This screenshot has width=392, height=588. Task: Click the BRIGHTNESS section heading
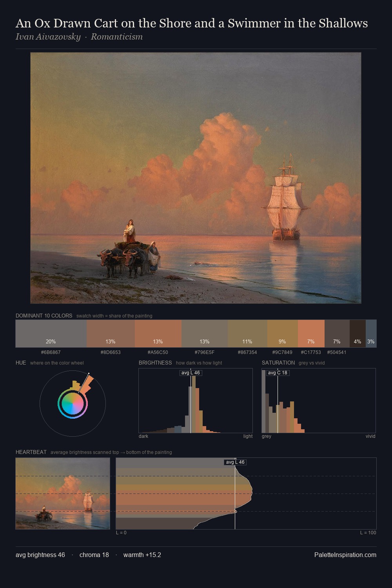155,363
